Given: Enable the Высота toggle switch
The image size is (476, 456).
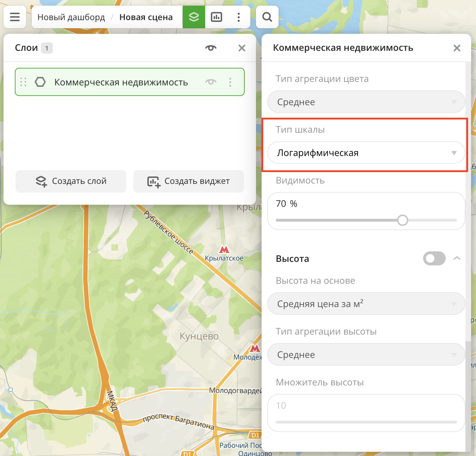Looking at the screenshot, I should [434, 258].
